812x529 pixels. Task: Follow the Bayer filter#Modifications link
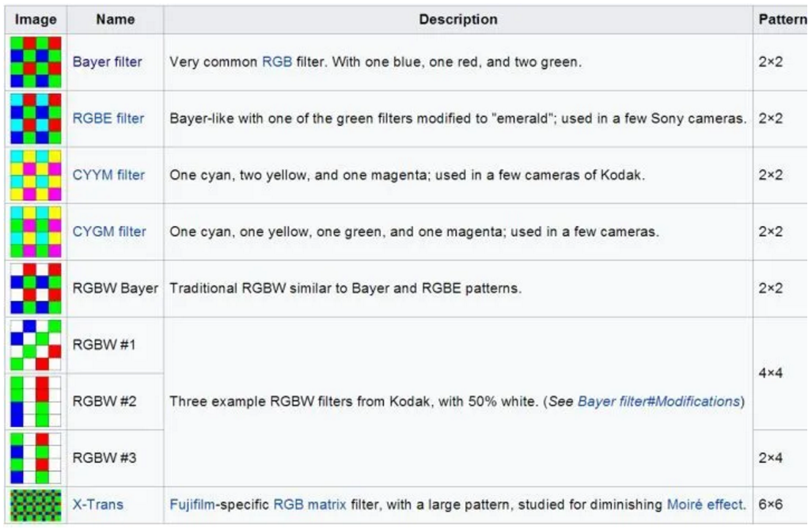pyautogui.click(x=658, y=402)
